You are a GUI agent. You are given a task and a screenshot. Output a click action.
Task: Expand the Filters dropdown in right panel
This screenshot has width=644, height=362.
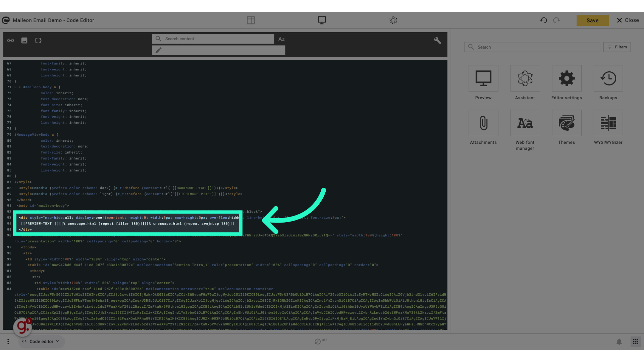(x=617, y=47)
